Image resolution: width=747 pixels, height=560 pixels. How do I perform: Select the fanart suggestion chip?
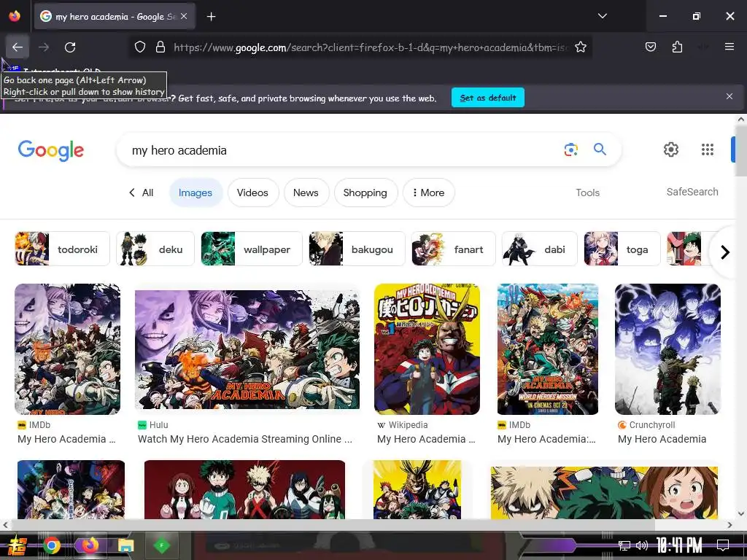tap(454, 249)
